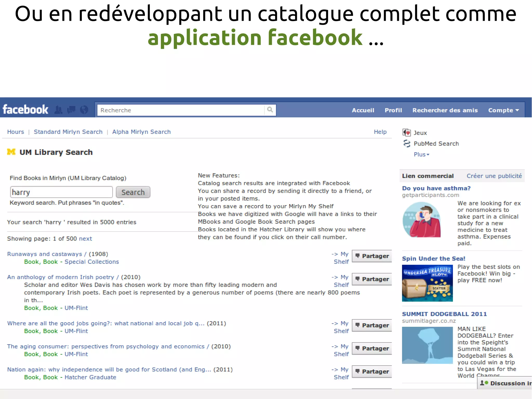Click the Search button
This screenshot has width=532, height=399.
pos(133,192)
